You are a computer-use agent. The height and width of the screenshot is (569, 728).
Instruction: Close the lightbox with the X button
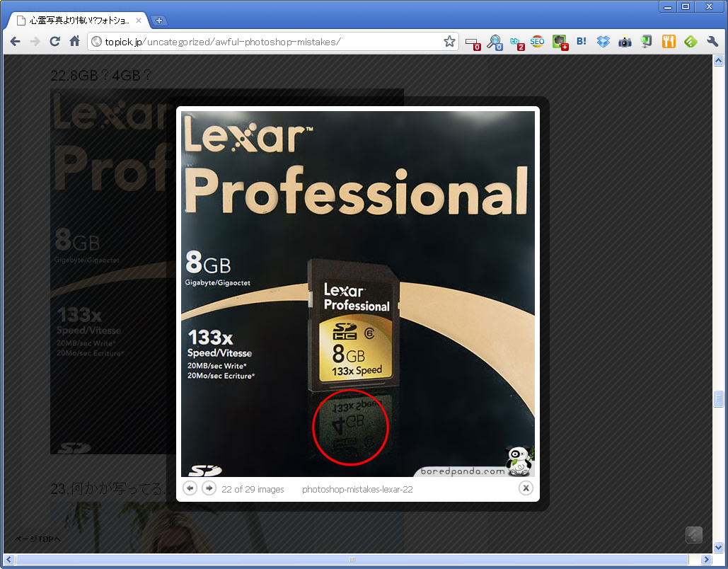tap(526, 488)
